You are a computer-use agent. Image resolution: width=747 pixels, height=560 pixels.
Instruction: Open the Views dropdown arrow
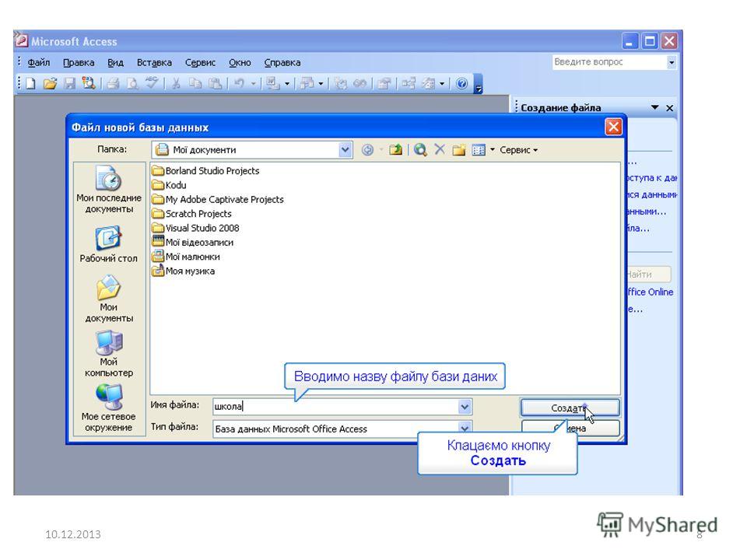492,150
